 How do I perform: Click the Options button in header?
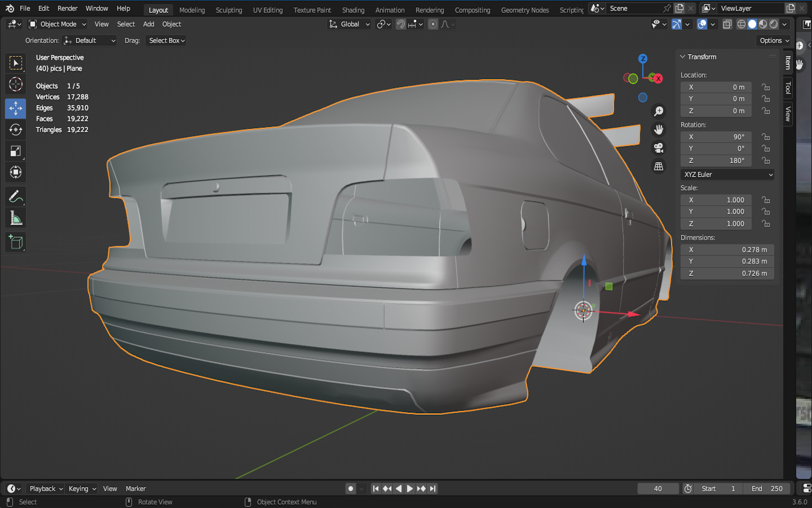pos(774,41)
